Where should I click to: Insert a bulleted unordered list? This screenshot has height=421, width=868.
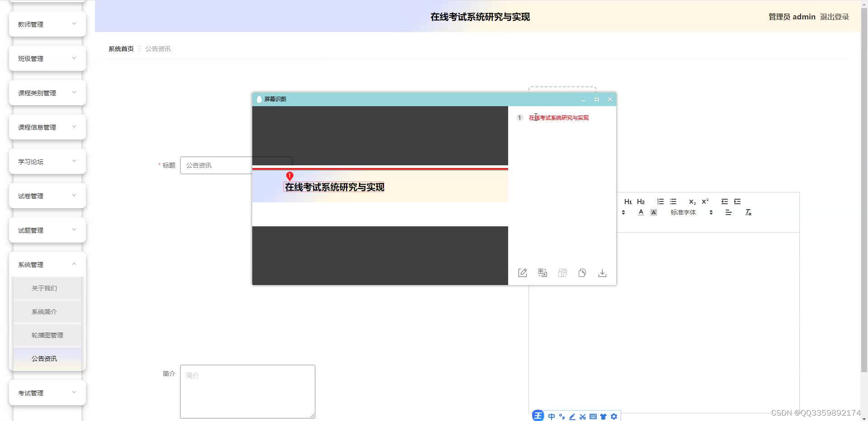(673, 201)
